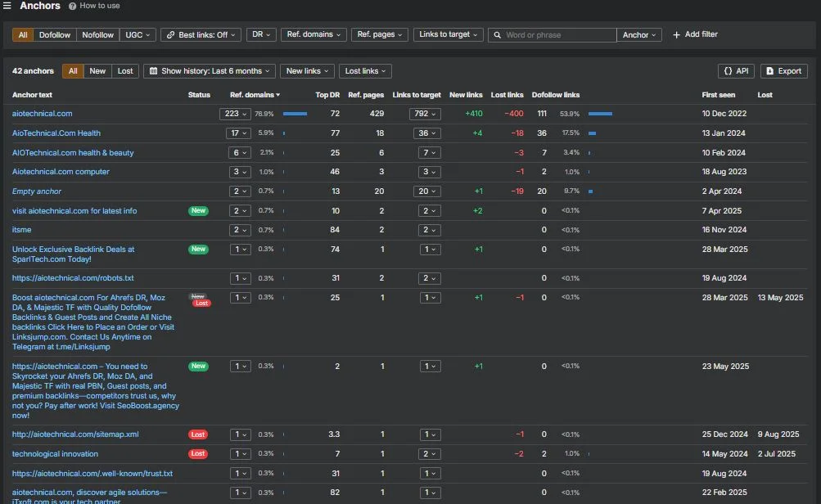821x504 pixels.
Task: Open visit aiotechnical.com for latest info anchor
Action: click(x=74, y=211)
